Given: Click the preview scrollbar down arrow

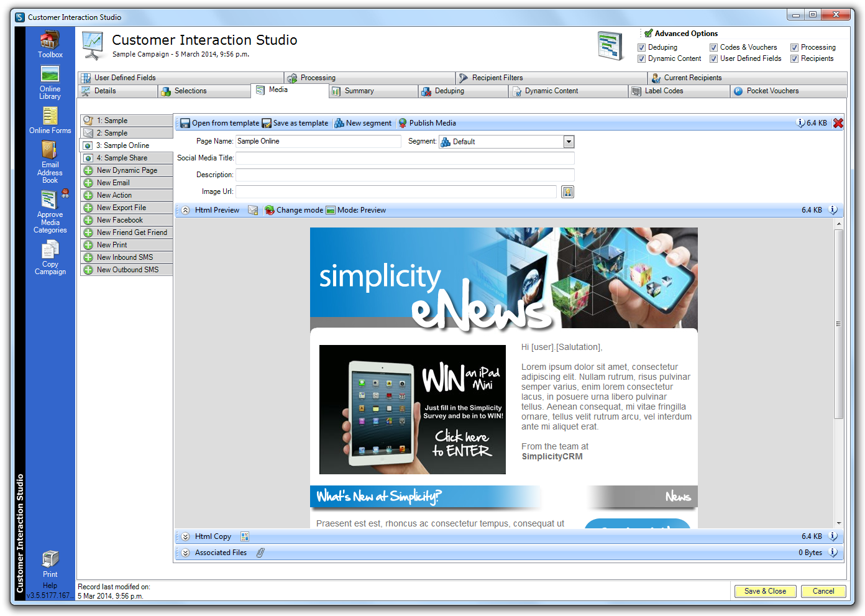Looking at the screenshot, I should (x=838, y=523).
